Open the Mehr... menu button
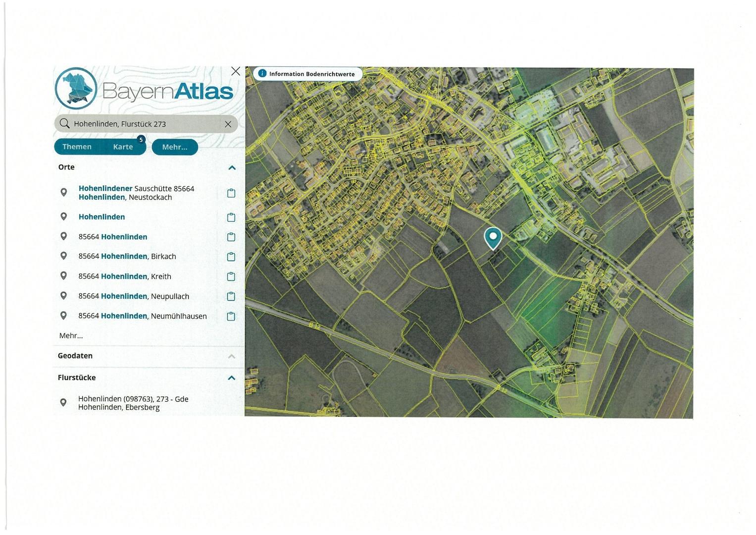The height and width of the screenshot is (535, 756). point(175,147)
